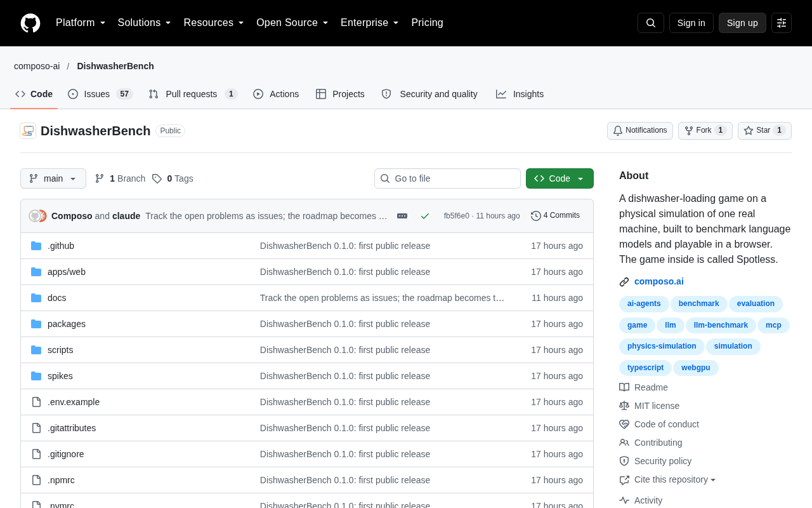Open the composo-ai owner link
The image size is (812, 508).
click(37, 66)
